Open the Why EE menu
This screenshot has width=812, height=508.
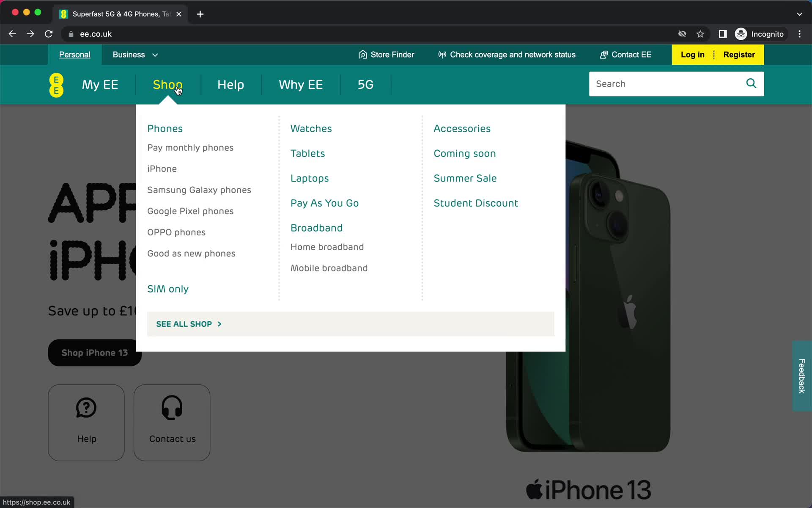301,85
